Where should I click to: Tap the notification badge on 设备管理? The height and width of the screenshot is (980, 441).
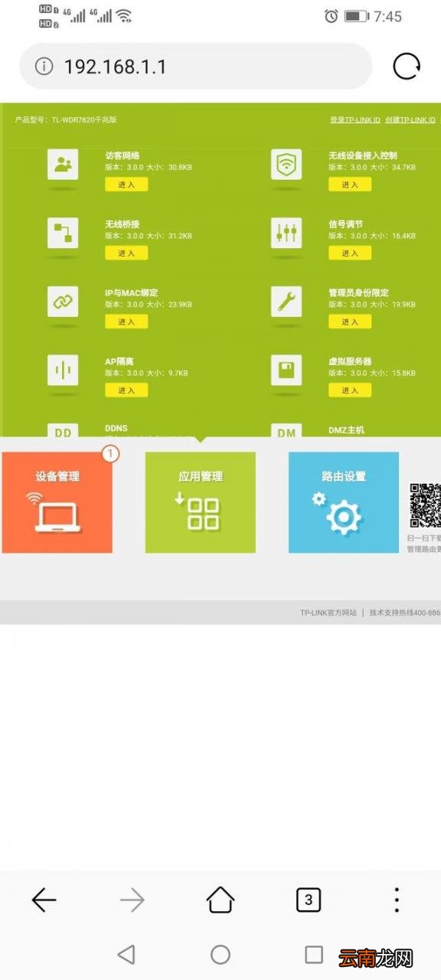tap(110, 454)
